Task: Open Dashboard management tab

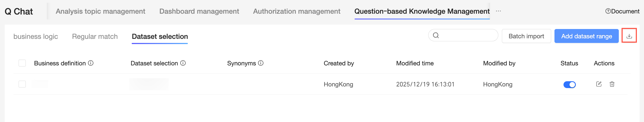Action: pyautogui.click(x=199, y=11)
